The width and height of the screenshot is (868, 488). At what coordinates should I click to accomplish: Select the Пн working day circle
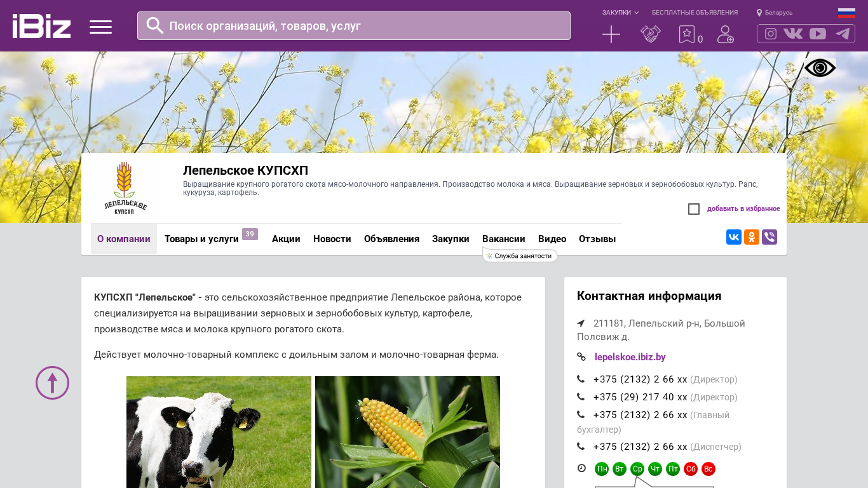click(602, 469)
